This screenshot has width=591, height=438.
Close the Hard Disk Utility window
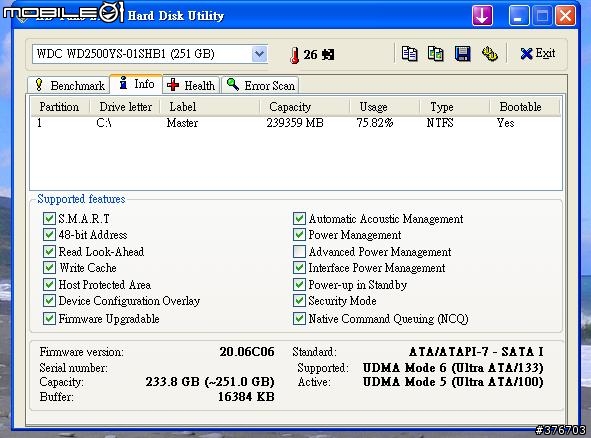point(565,15)
